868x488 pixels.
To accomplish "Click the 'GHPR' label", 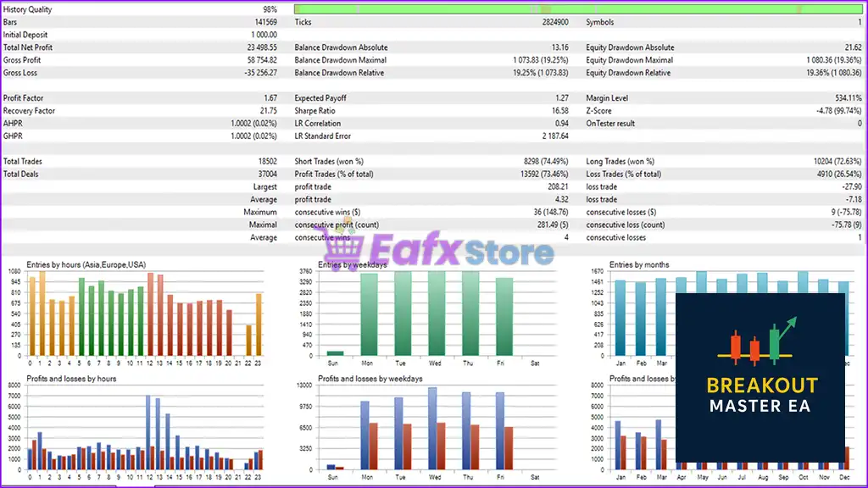I will tap(13, 136).
